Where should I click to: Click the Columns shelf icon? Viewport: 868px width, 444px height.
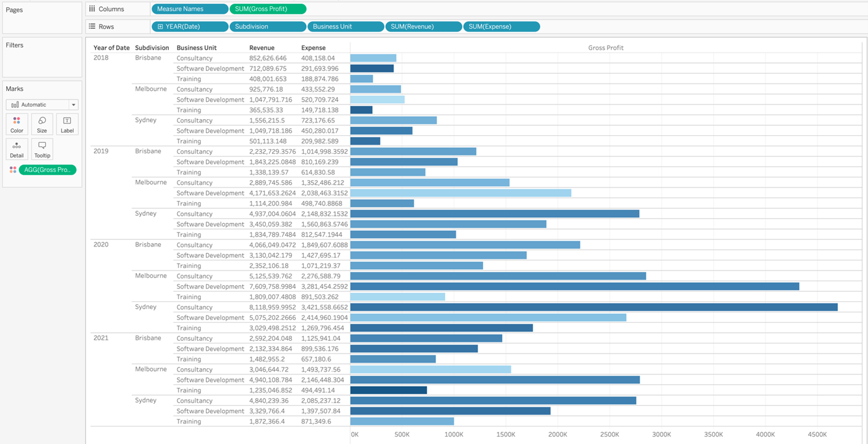click(x=92, y=9)
